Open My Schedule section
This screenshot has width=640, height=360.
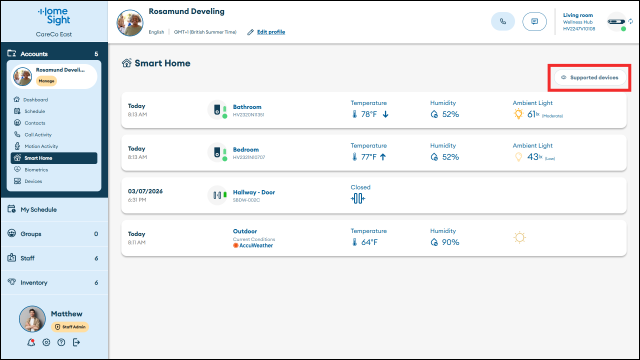click(54, 209)
